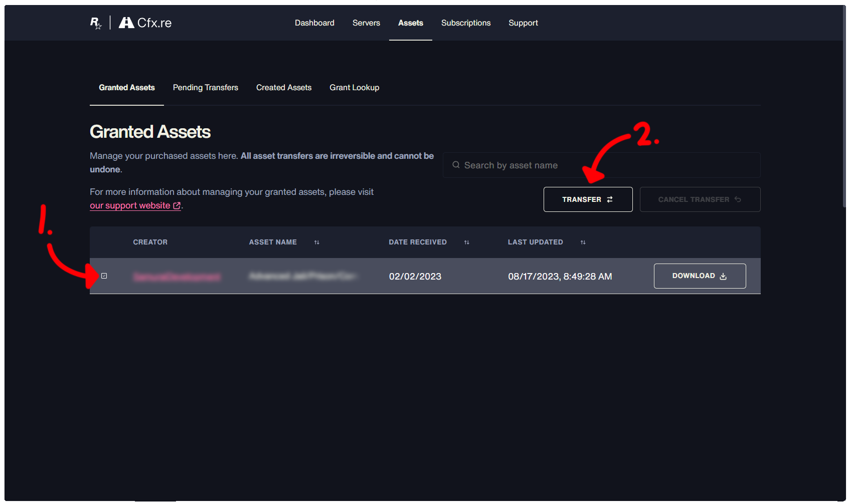This screenshot has height=504, width=850.
Task: Click the CREATOR column header
Action: click(x=150, y=242)
